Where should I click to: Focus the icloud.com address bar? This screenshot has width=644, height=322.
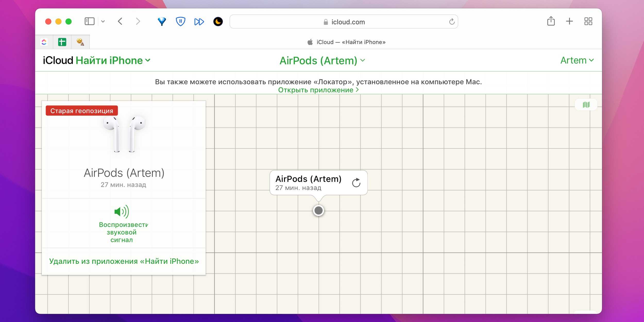pos(344,22)
